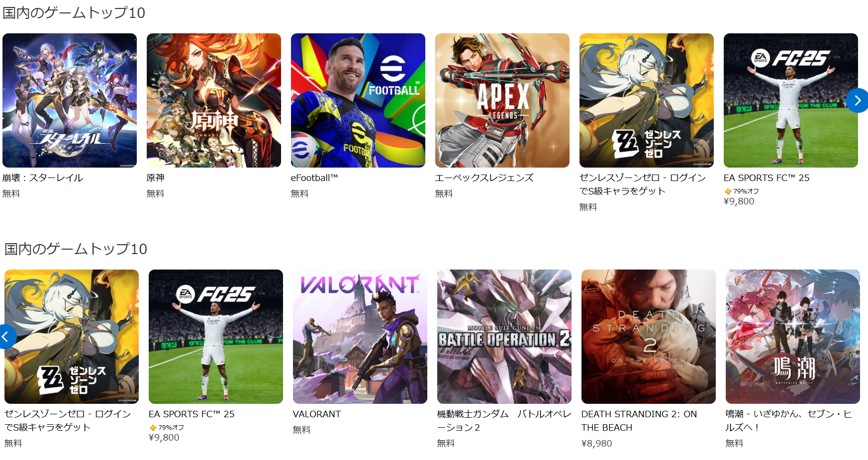
Task: Click the PlayStation Plus icon in top row
Action: [x=728, y=191]
